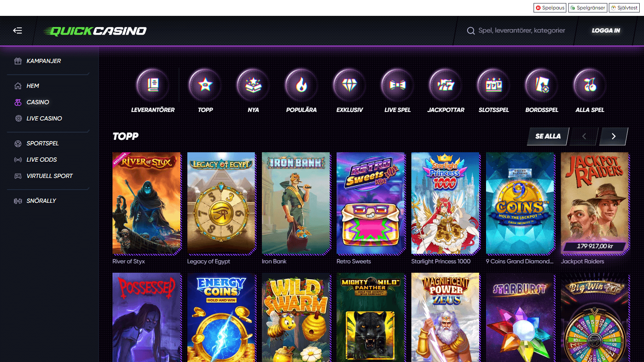
Task: Select the Populära flame icon
Action: 301,85
